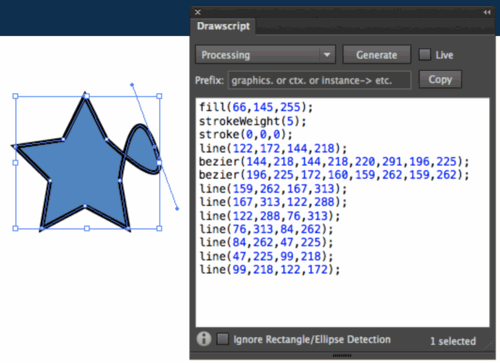Click the Generate button
The image size is (500, 363).
[377, 55]
